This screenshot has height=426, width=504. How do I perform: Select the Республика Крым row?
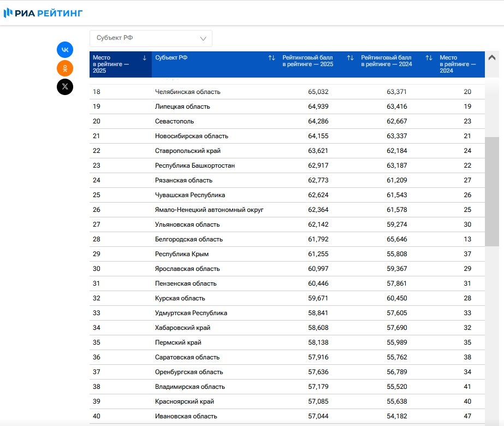[x=287, y=254]
